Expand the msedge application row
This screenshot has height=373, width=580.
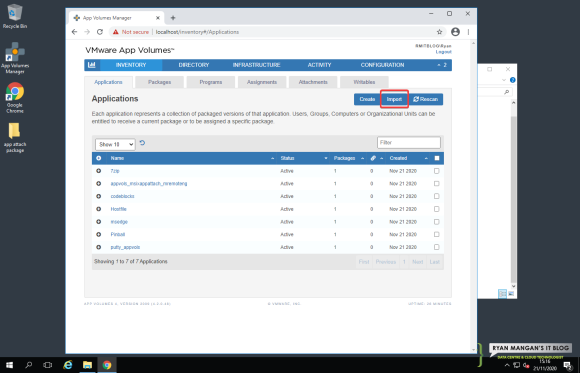click(x=98, y=222)
